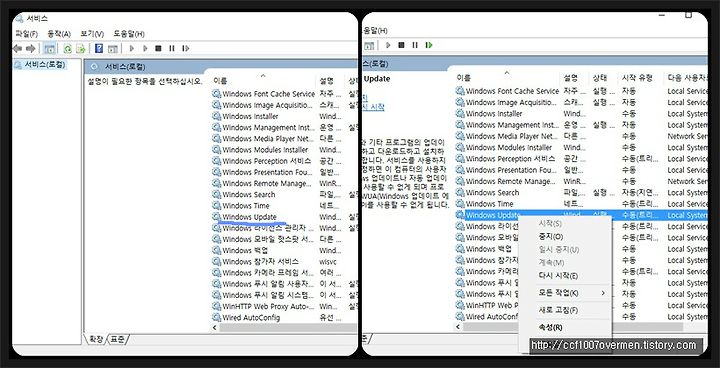Viewport: 720px width, 368px height.
Task: Click Windows Font Cache Service icon in right window
Action: click(x=460, y=91)
